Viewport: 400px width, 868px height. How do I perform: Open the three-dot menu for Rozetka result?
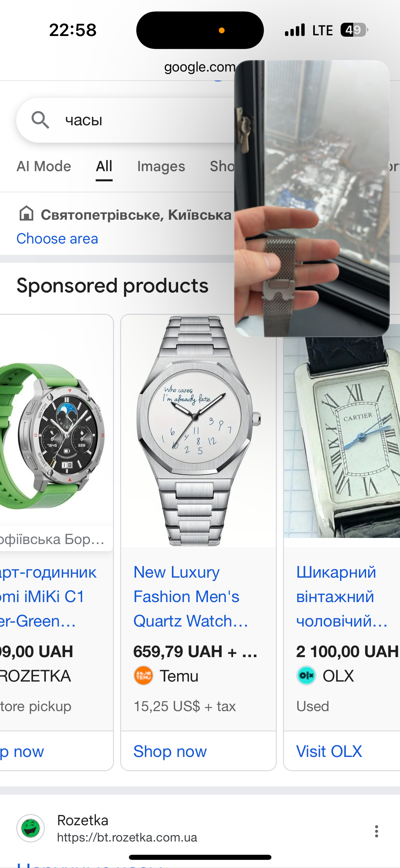click(376, 831)
